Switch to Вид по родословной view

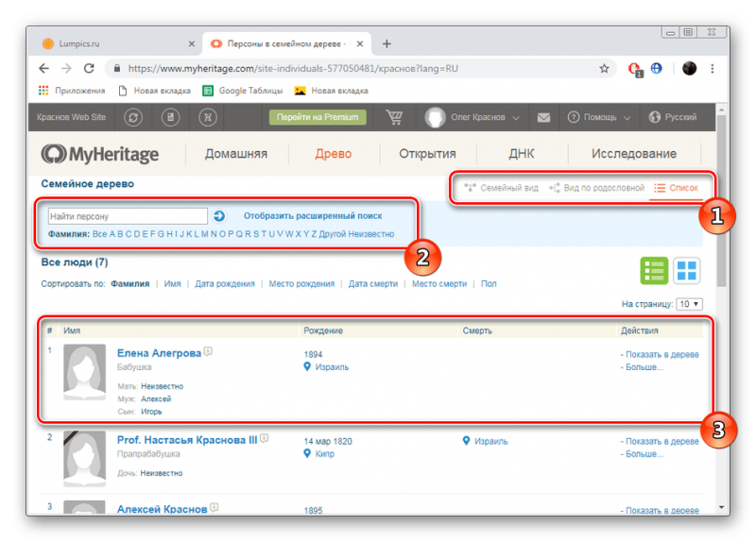(x=596, y=188)
